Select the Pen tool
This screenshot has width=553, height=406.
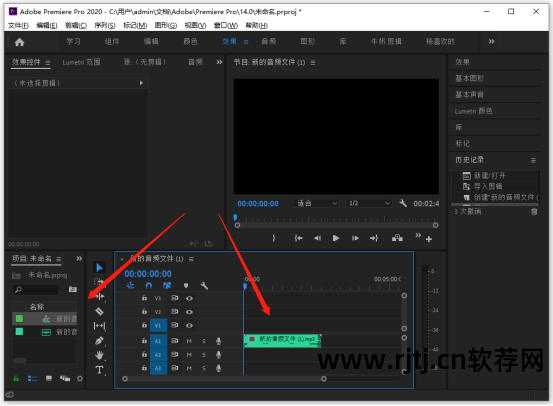[x=99, y=341]
